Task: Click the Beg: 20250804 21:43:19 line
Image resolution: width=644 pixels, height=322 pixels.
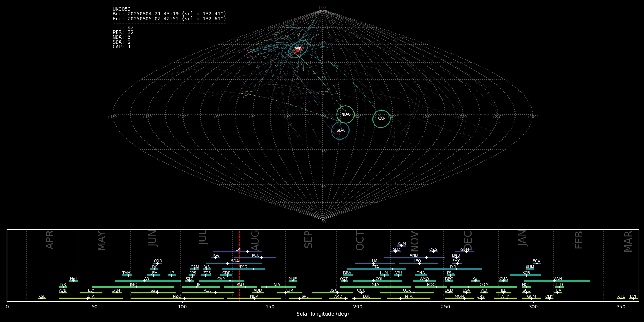Action: pyautogui.click(x=170, y=14)
